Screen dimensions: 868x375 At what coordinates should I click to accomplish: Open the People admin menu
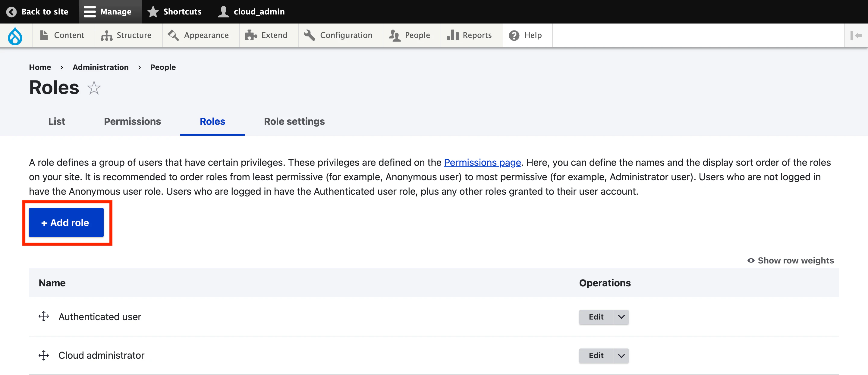(412, 35)
